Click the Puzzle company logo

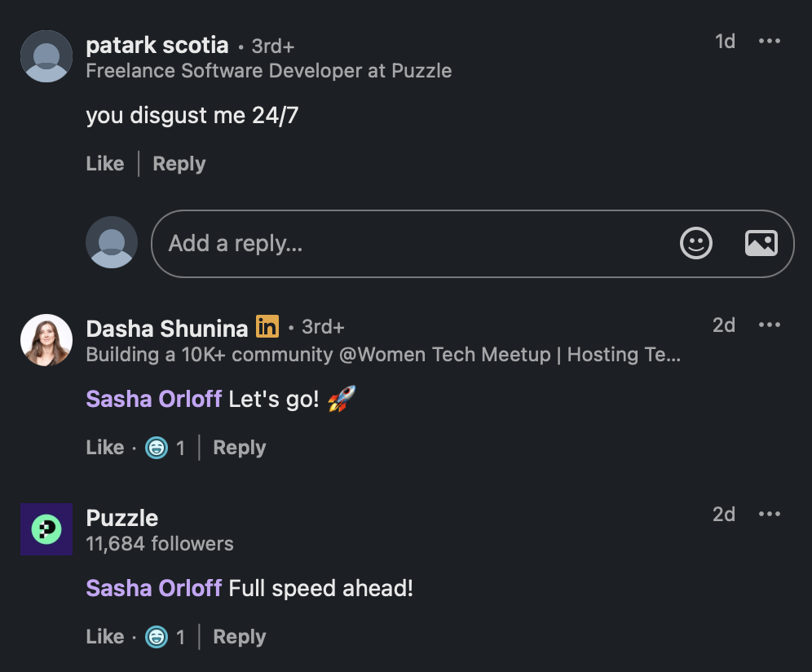tap(46, 529)
